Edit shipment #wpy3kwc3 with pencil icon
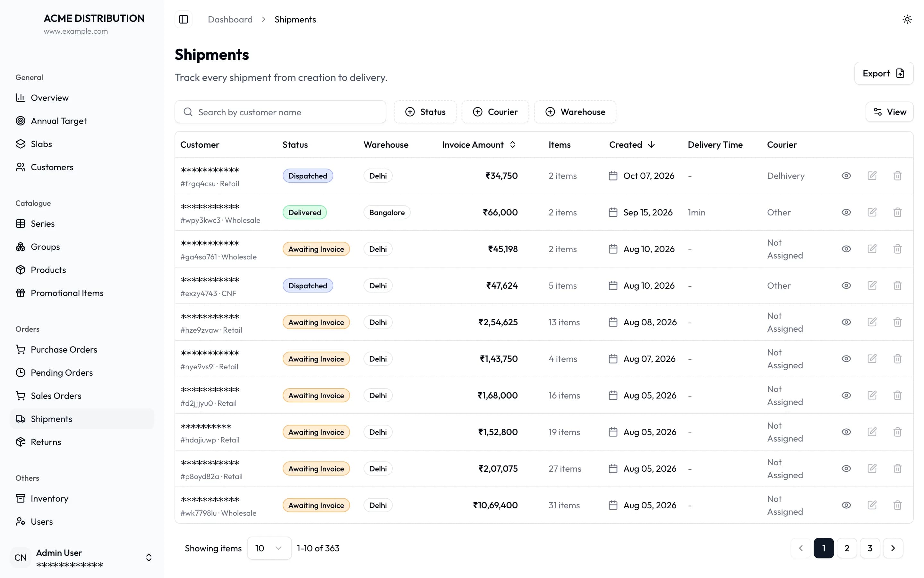 click(x=872, y=212)
